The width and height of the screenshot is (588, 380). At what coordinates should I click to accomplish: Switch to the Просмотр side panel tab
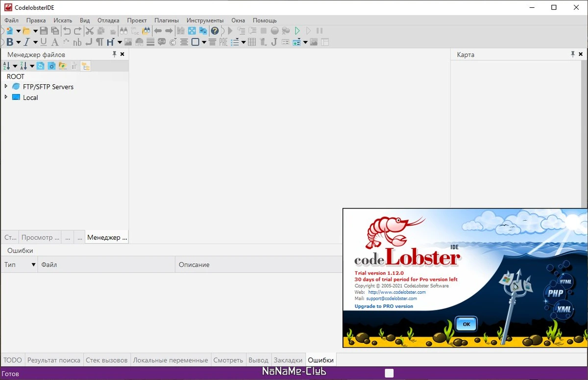coord(40,237)
